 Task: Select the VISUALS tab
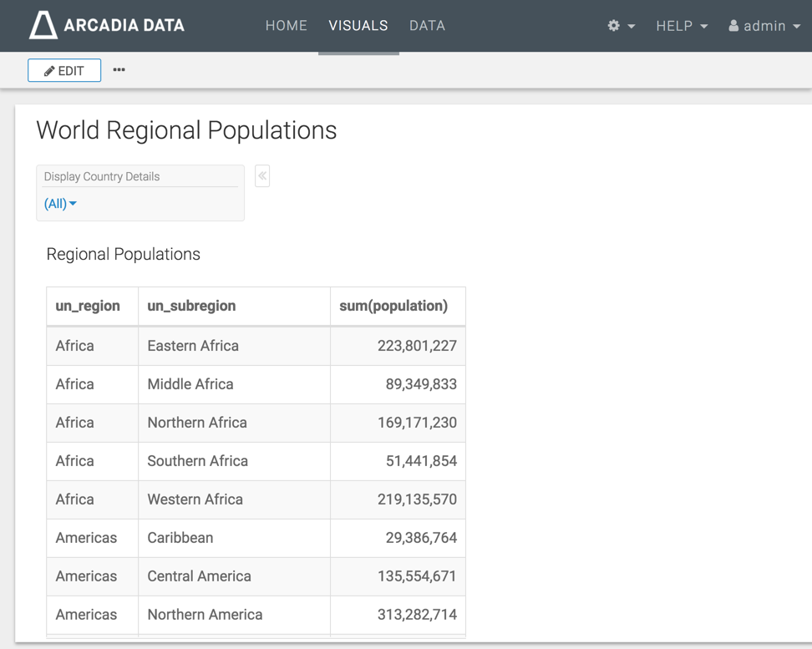[358, 26]
